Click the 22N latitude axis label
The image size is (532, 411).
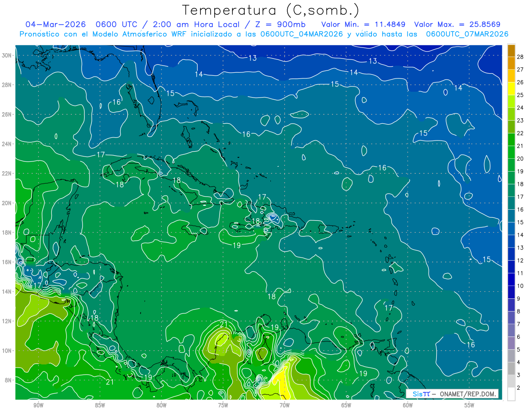[x=7, y=173]
